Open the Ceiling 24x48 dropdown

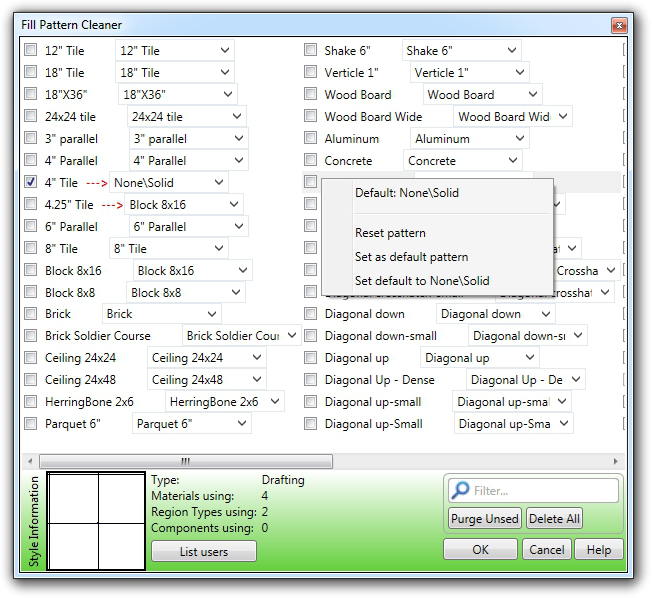(207, 380)
